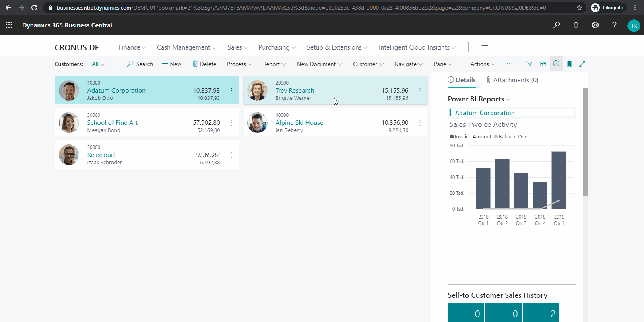The height and width of the screenshot is (322, 644).
Task: Switch to the Details tab
Action: point(462,80)
